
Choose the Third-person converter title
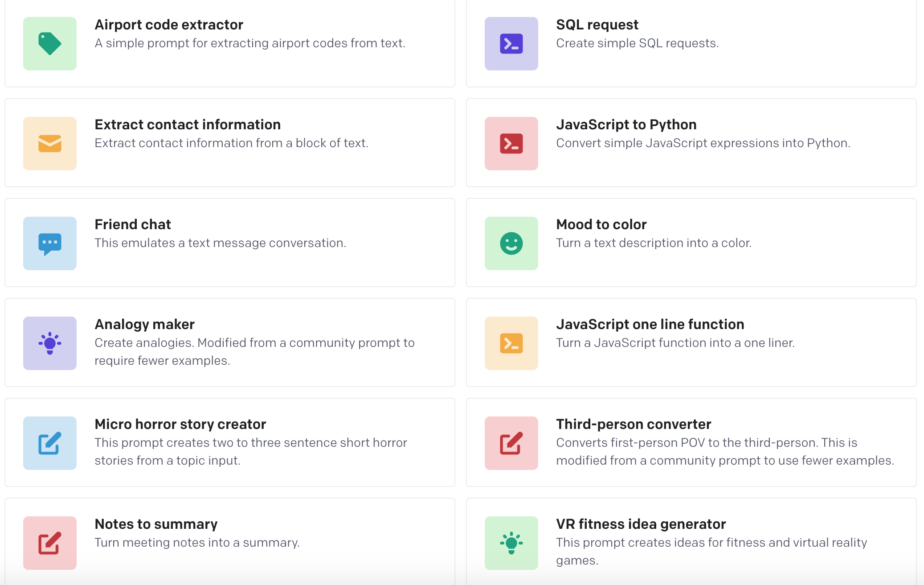tap(634, 424)
